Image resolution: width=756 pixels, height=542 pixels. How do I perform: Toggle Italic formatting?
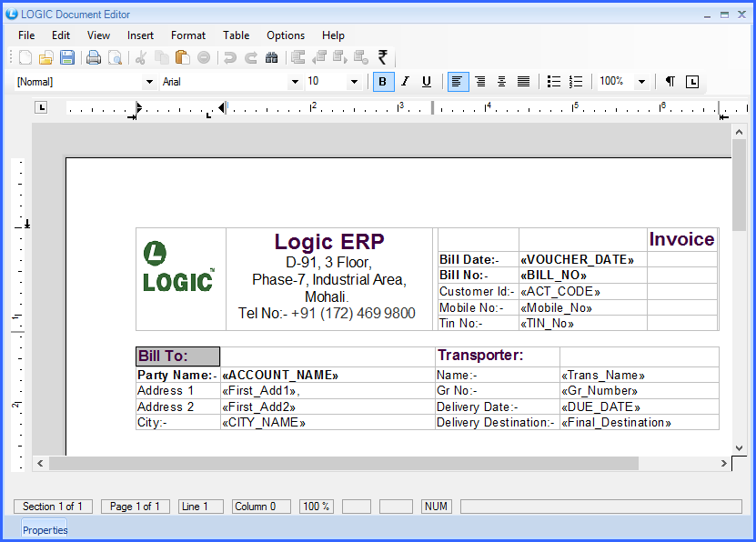[405, 82]
